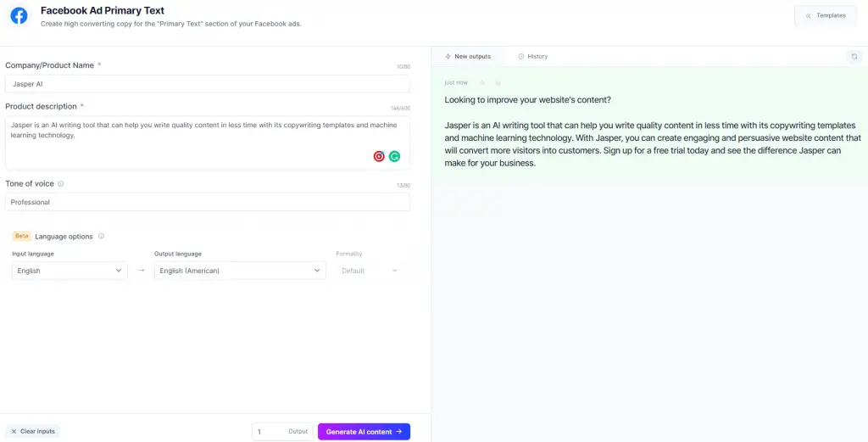
Task: Focus the Tone of voice field
Action: (x=208, y=202)
